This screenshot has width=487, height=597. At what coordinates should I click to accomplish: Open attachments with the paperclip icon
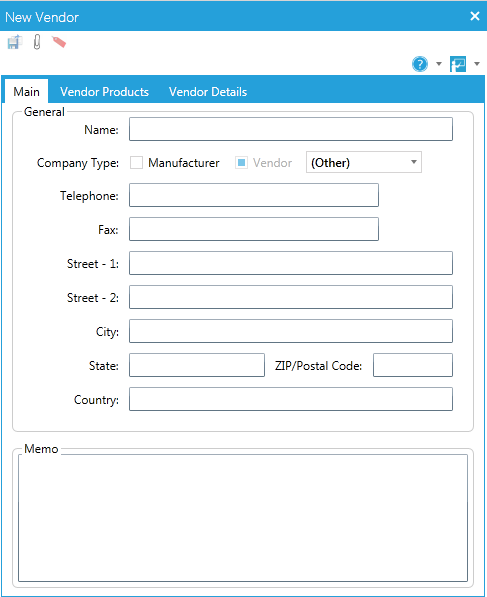[37, 42]
